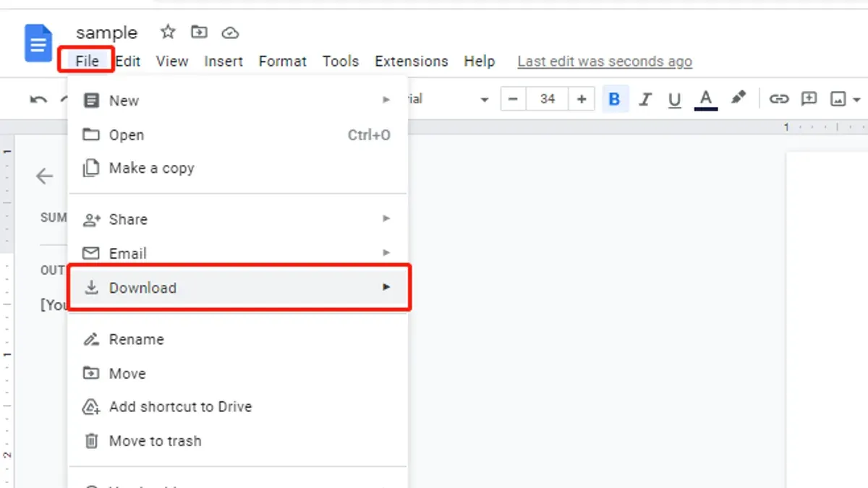Click the Insert image icon

[x=838, y=99]
